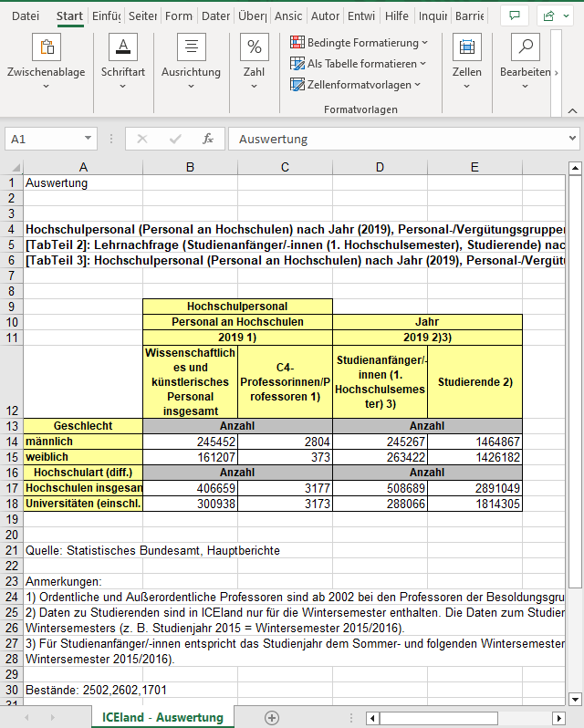This screenshot has height=728, width=584.
Task: Open the Zahl number format group
Action: click(x=254, y=60)
